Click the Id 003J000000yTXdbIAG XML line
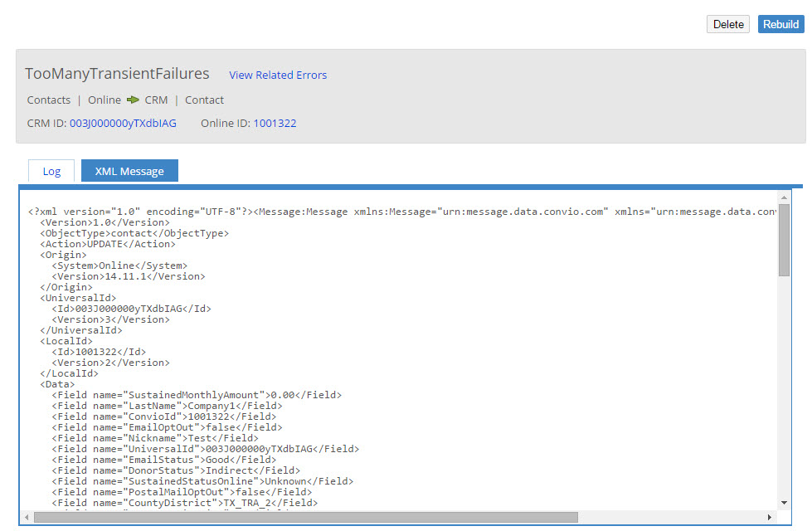The width and height of the screenshot is (812, 531). click(132, 309)
